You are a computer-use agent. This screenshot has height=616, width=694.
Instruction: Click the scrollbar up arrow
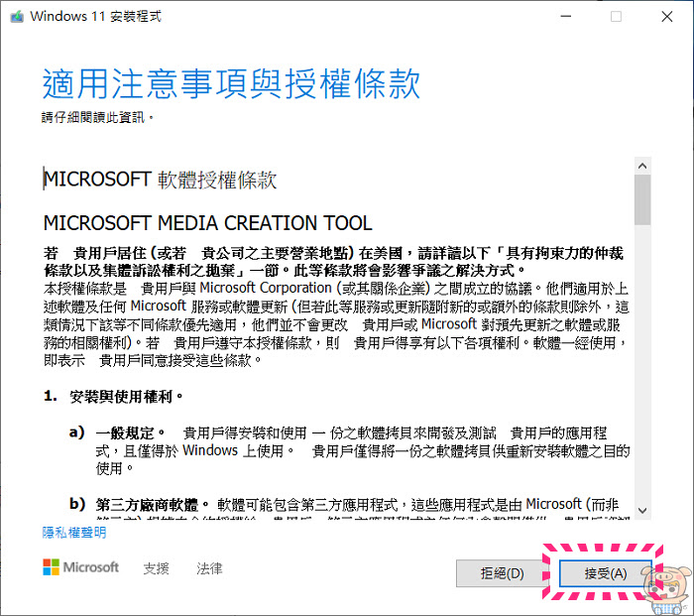pos(642,166)
